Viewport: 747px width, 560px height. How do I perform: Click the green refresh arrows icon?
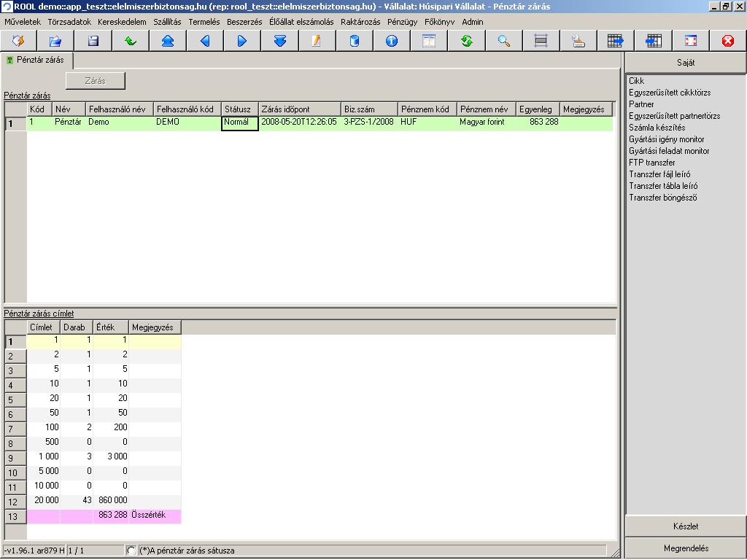(x=466, y=41)
